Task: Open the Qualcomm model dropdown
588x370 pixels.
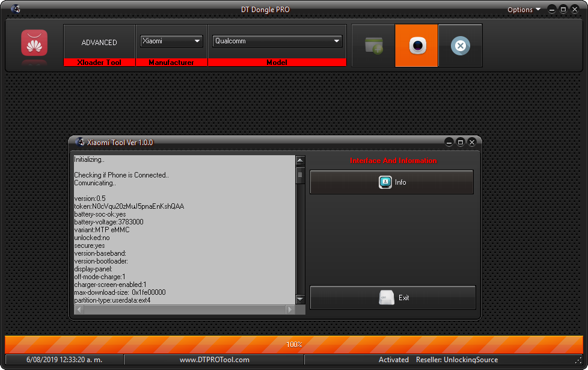Action: click(x=277, y=41)
